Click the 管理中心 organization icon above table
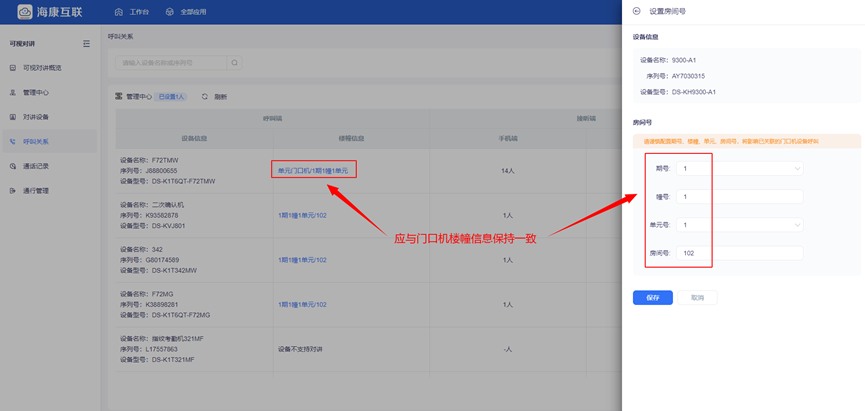 click(x=119, y=97)
